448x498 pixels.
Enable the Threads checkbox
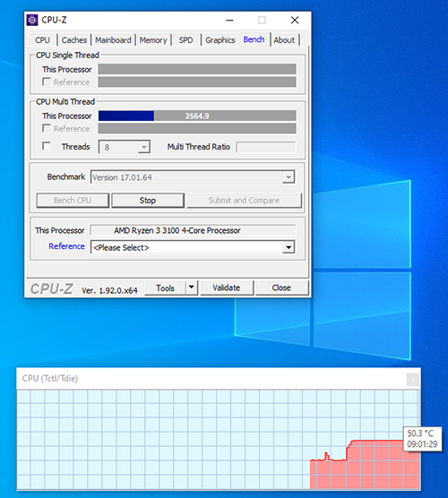coord(47,146)
